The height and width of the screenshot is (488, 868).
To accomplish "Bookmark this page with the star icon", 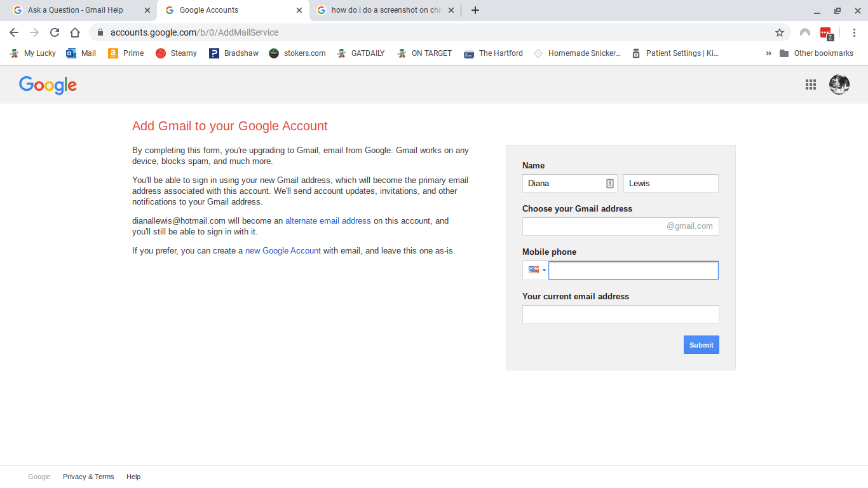I will (x=780, y=32).
